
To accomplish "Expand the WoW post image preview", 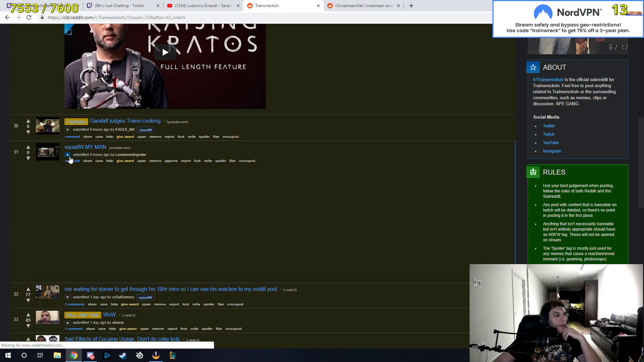I will (x=68, y=323).
